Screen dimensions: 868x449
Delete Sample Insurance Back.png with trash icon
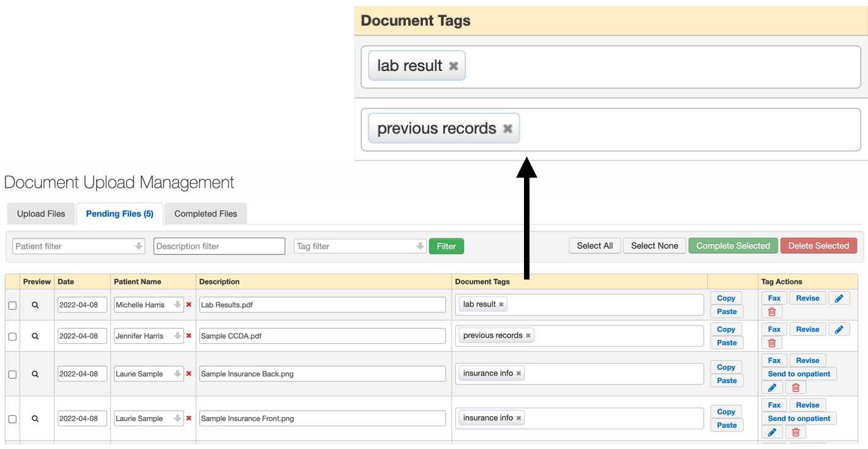click(796, 388)
